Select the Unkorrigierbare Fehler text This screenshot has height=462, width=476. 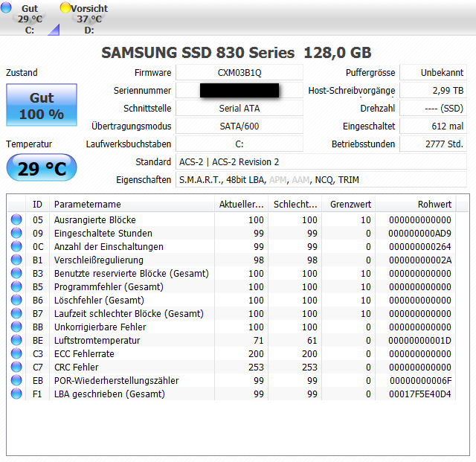[100, 327]
